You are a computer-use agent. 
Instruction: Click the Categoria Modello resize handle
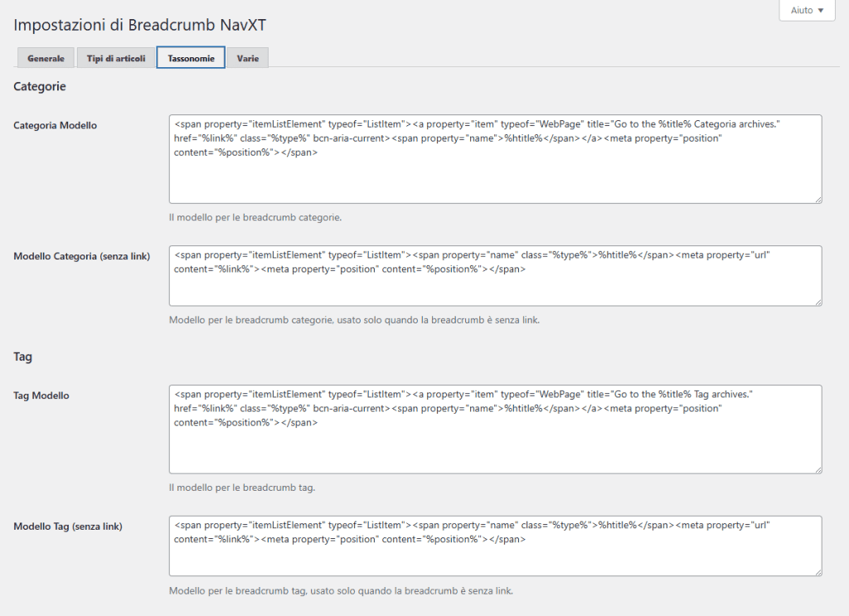(819, 198)
